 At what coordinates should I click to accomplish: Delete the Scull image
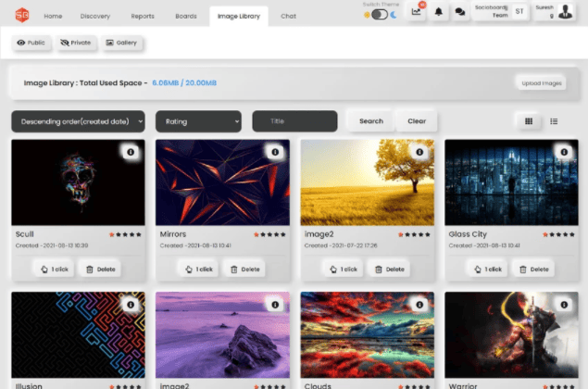pyautogui.click(x=101, y=270)
